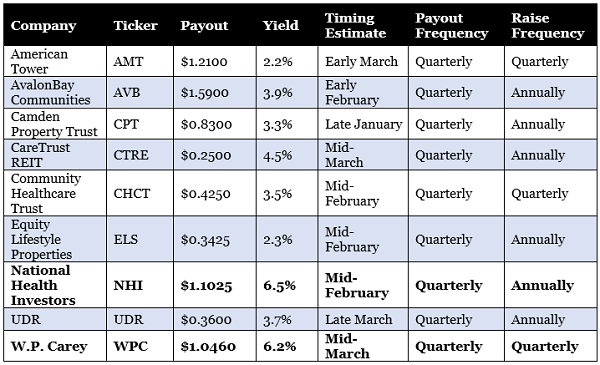Click the Ticker column header

coord(135,25)
